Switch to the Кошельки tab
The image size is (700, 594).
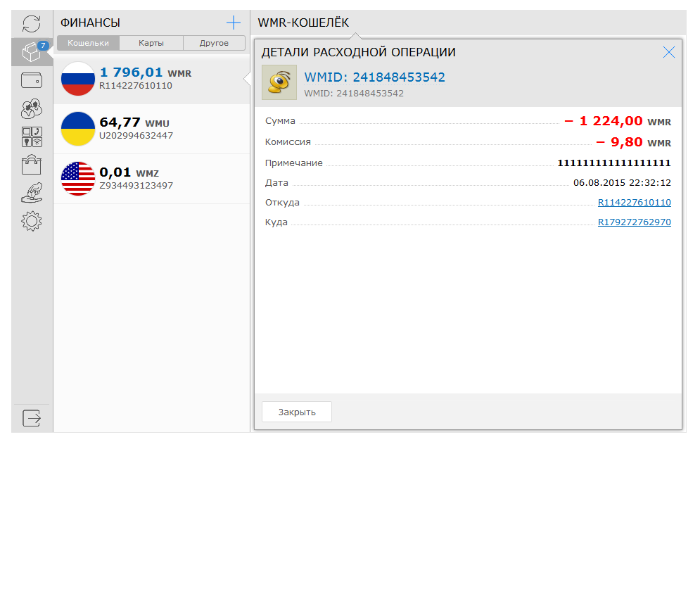point(89,43)
